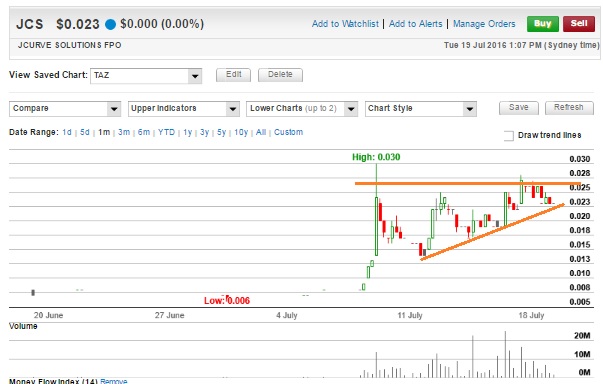Open the Lower Charts dropdown
603x384 pixels.
302,109
